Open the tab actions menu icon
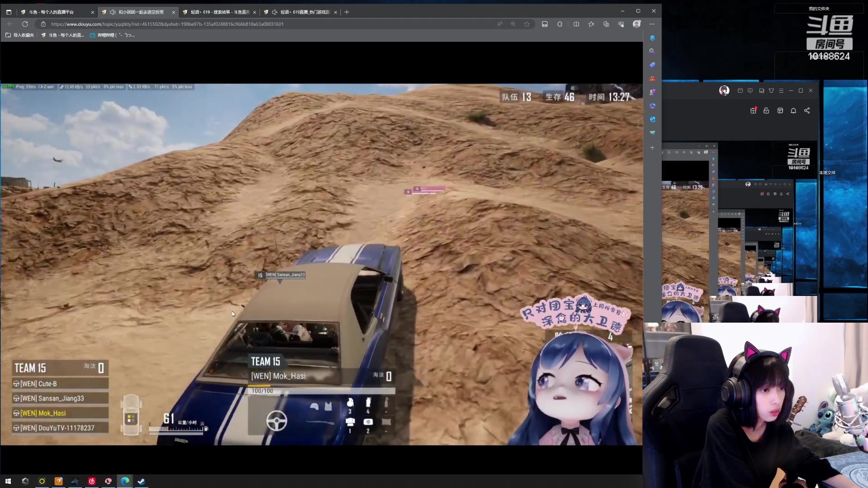Viewport: 868px width, 488px height. coord(9,12)
